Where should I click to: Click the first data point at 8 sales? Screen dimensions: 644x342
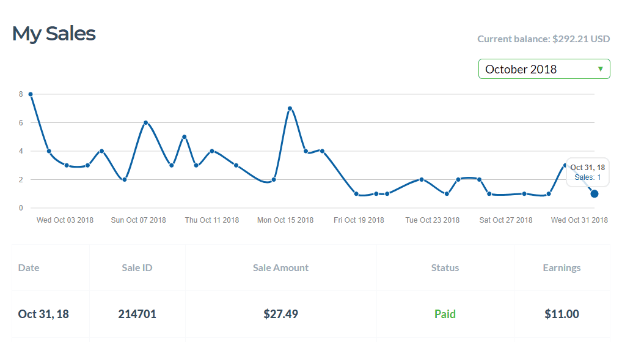coord(31,94)
